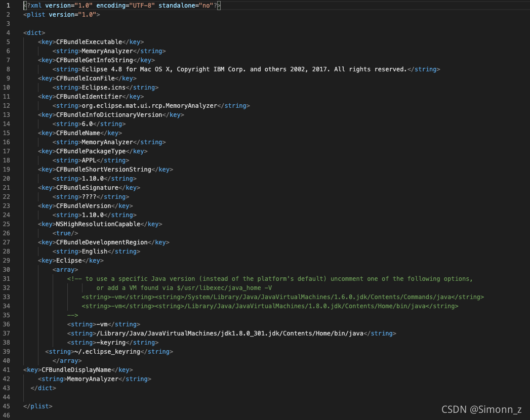Viewport: 530px width, 420px height.
Task: Click the closing </plist> tag
Action: 38,406
